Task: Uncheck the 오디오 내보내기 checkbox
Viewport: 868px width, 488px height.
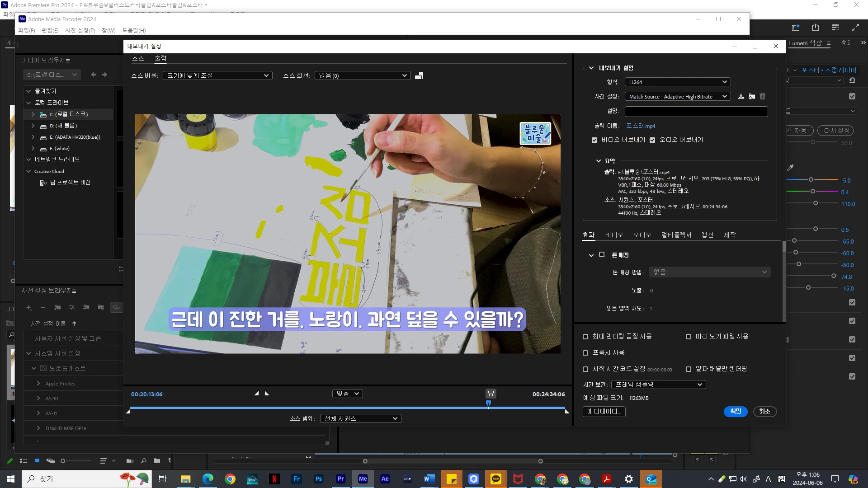Action: coord(652,140)
